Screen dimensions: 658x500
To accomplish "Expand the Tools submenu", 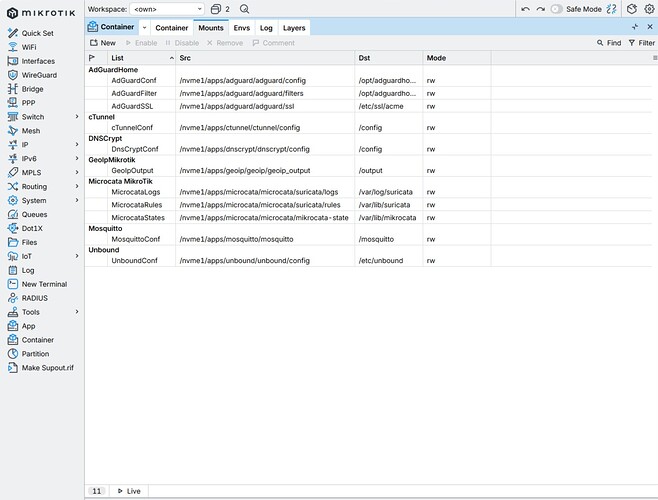I will point(77,312).
